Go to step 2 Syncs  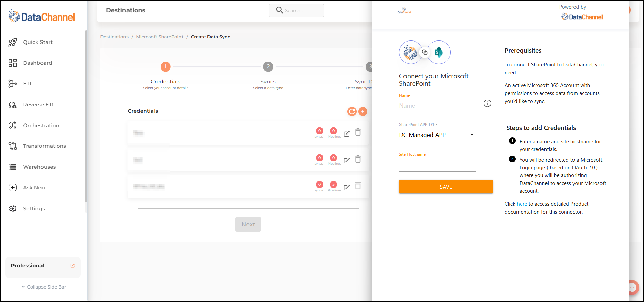(x=268, y=67)
